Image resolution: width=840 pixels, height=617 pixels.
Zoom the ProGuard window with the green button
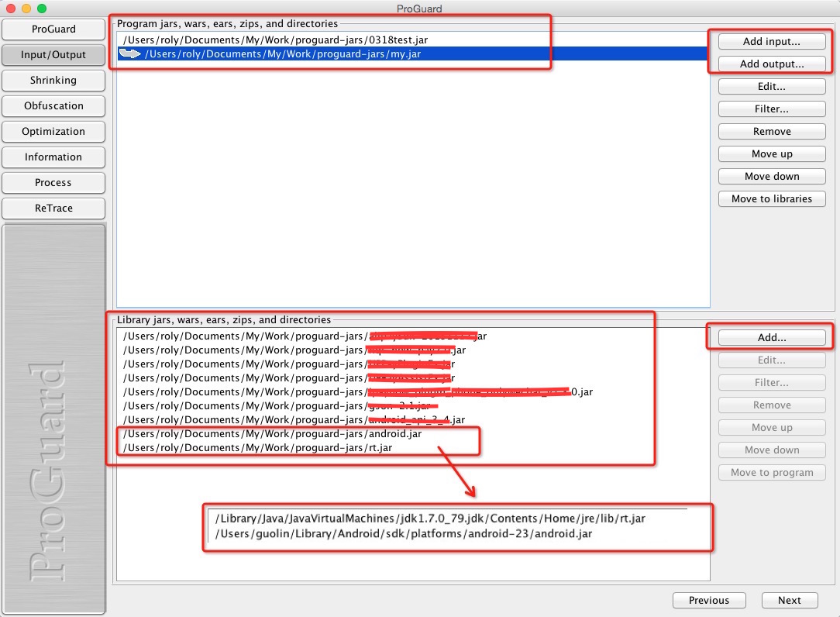[x=42, y=8]
